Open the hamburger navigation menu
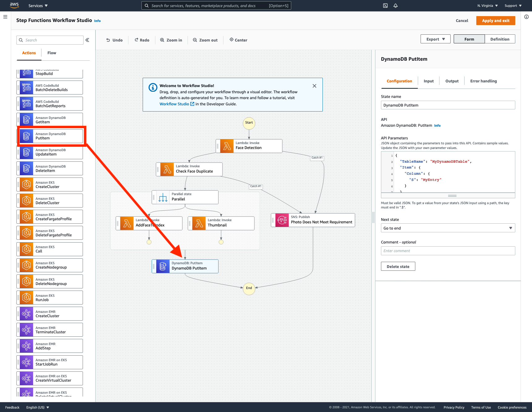The height and width of the screenshot is (412, 532). click(x=5, y=17)
